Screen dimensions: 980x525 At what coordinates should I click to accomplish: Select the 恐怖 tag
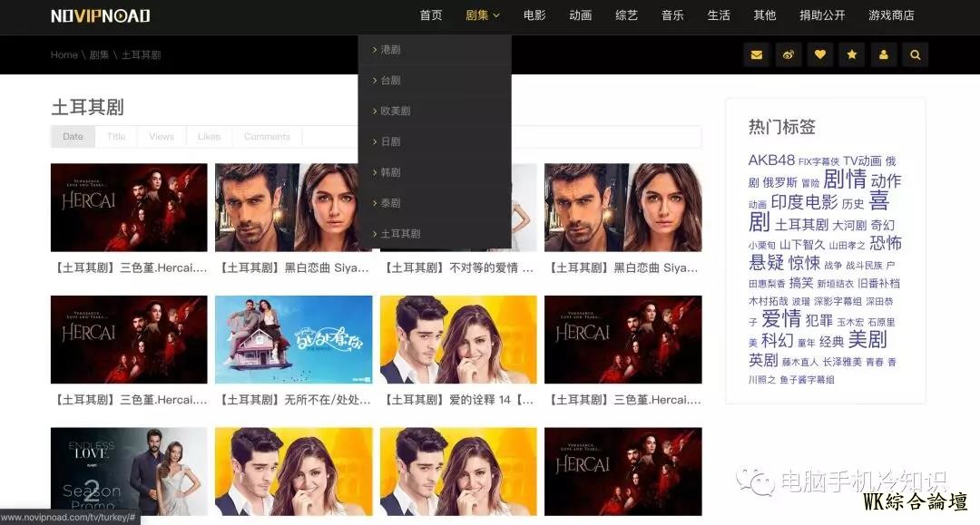886,242
